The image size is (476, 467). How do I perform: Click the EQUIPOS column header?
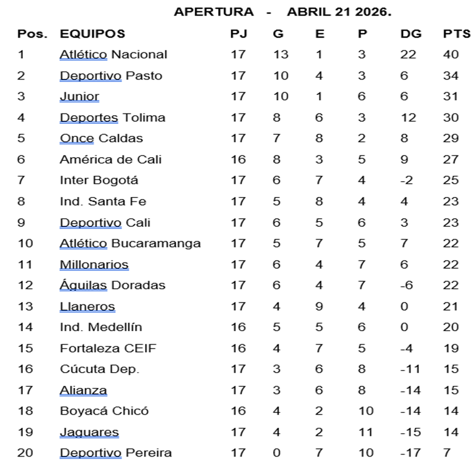point(92,34)
